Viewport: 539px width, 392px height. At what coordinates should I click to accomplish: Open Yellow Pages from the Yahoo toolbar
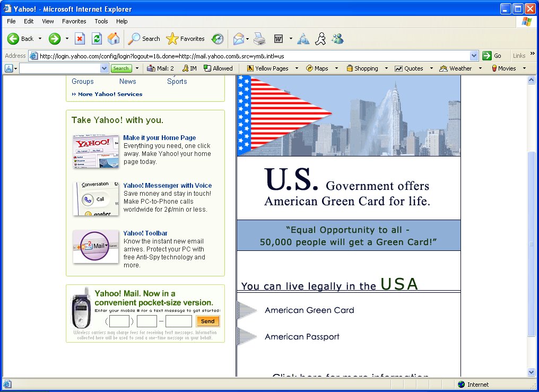coord(268,68)
